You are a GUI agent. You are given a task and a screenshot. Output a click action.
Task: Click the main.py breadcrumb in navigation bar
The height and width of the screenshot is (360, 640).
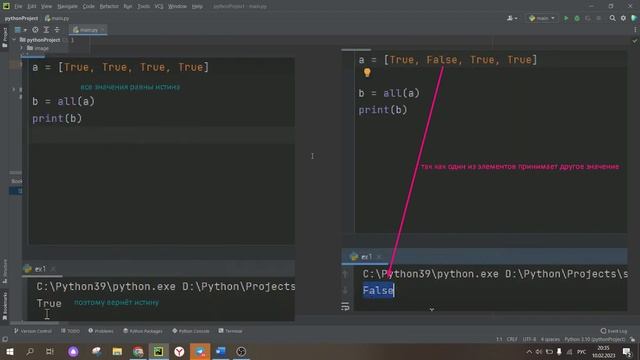click(x=57, y=18)
